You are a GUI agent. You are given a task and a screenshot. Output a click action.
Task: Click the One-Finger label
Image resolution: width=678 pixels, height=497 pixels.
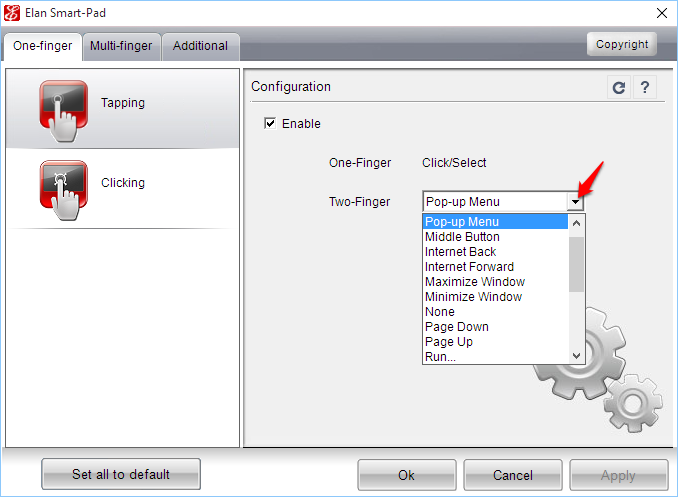pyautogui.click(x=360, y=163)
